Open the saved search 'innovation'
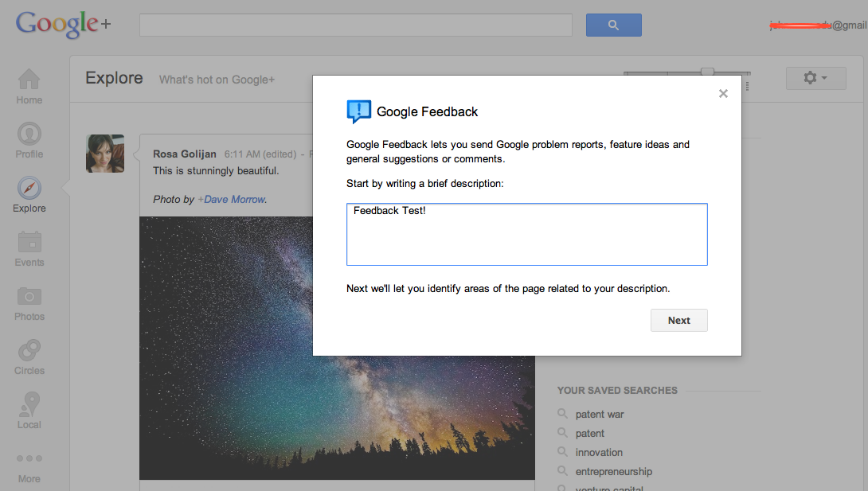This screenshot has width=868, height=491. click(x=599, y=452)
